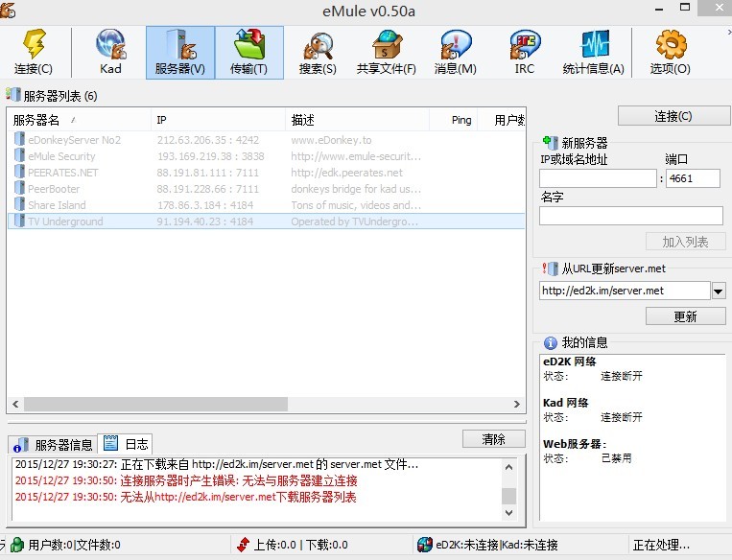Open the Search (搜索) toolbar button
Screen dimensions: 732x560
(318, 53)
